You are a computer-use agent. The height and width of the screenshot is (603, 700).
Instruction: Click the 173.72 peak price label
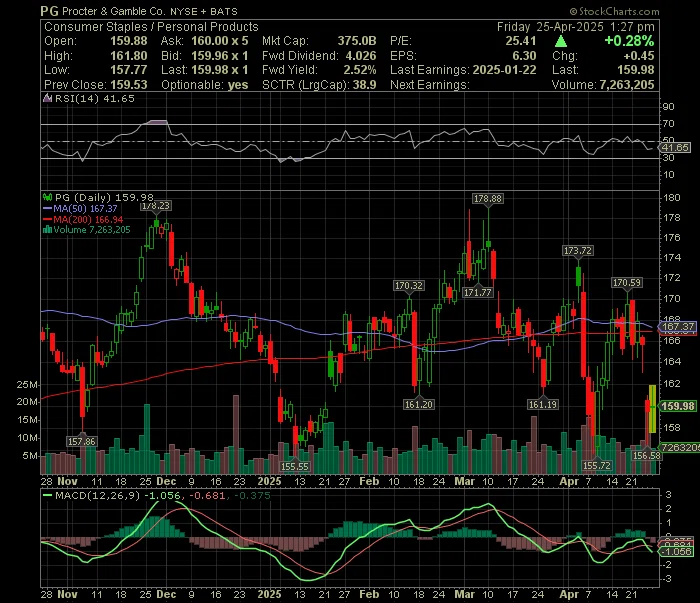(x=578, y=251)
